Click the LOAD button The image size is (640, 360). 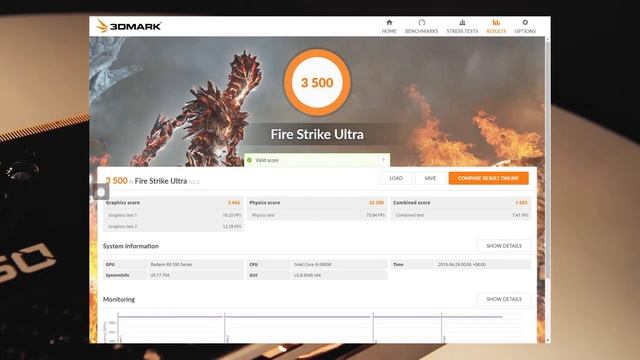click(396, 178)
